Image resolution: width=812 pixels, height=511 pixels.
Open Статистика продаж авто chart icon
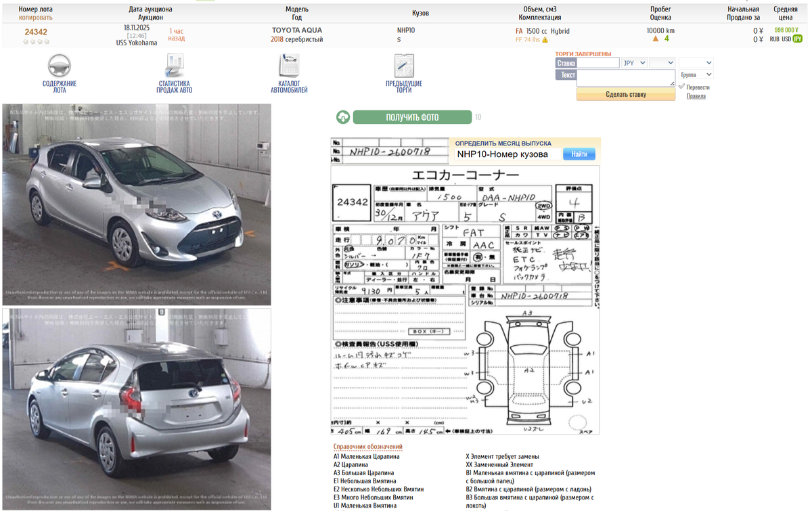click(174, 64)
